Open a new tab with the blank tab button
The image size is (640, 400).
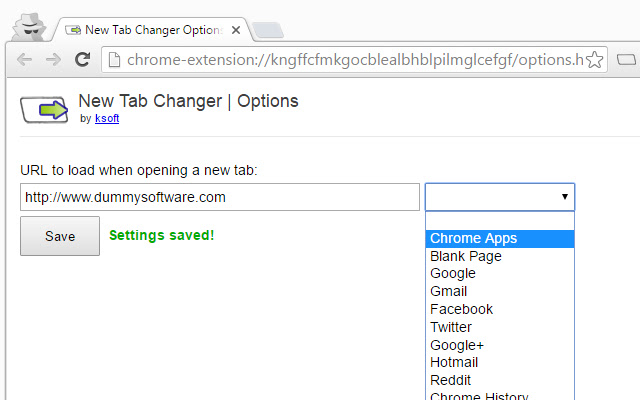(268, 30)
